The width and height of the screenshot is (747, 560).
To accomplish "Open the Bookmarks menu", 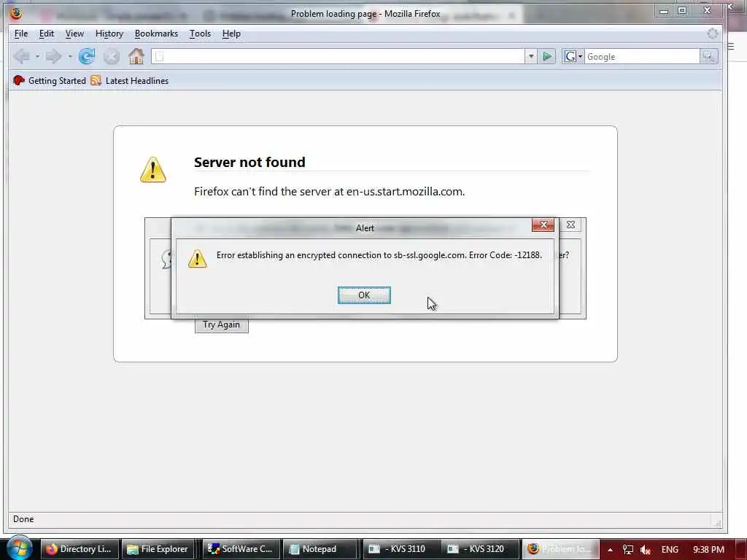I will (156, 34).
